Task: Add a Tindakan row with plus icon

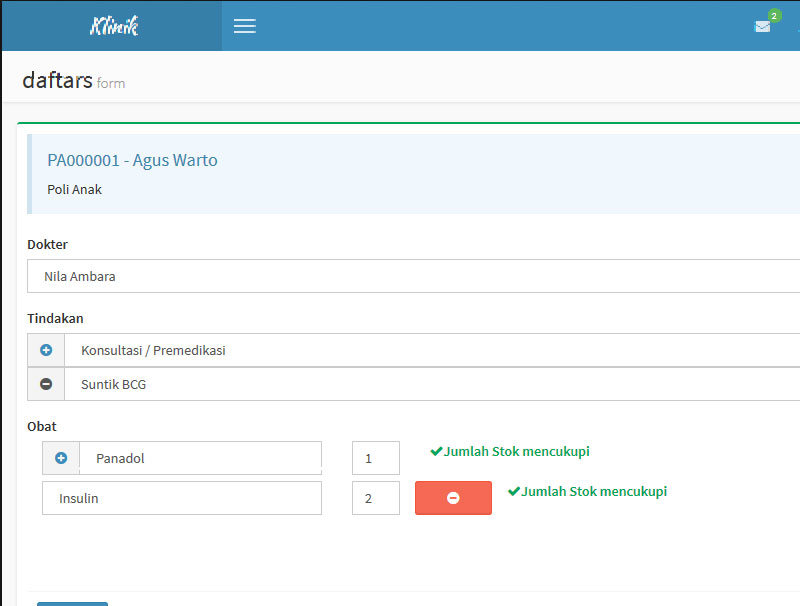Action: (46, 351)
